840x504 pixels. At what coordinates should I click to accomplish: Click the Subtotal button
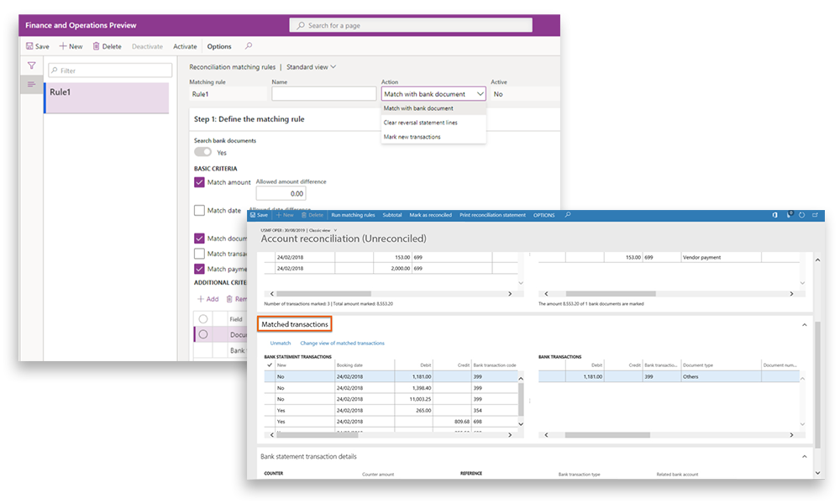[x=392, y=215]
